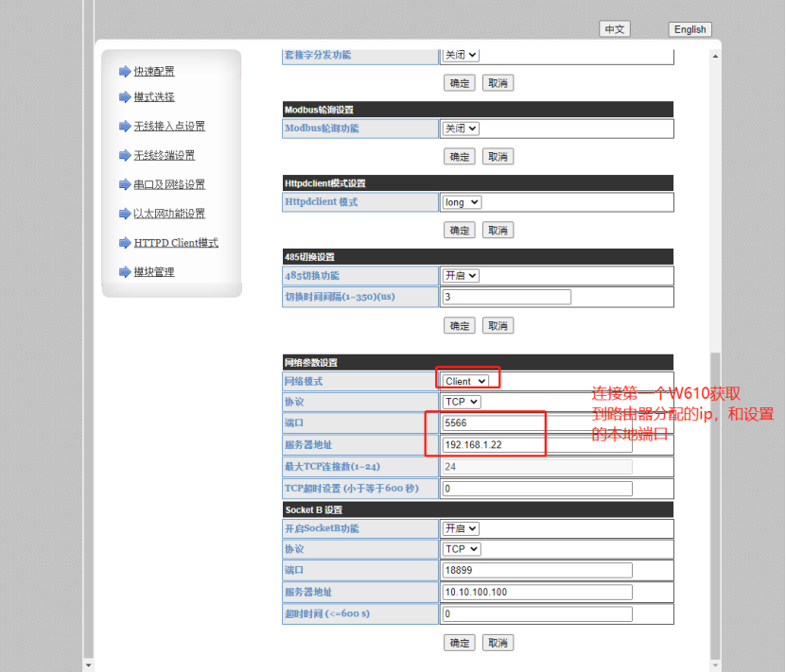Click the arrow icon beside HTTPD Client模式
This screenshot has height=672, width=786.
(x=125, y=244)
